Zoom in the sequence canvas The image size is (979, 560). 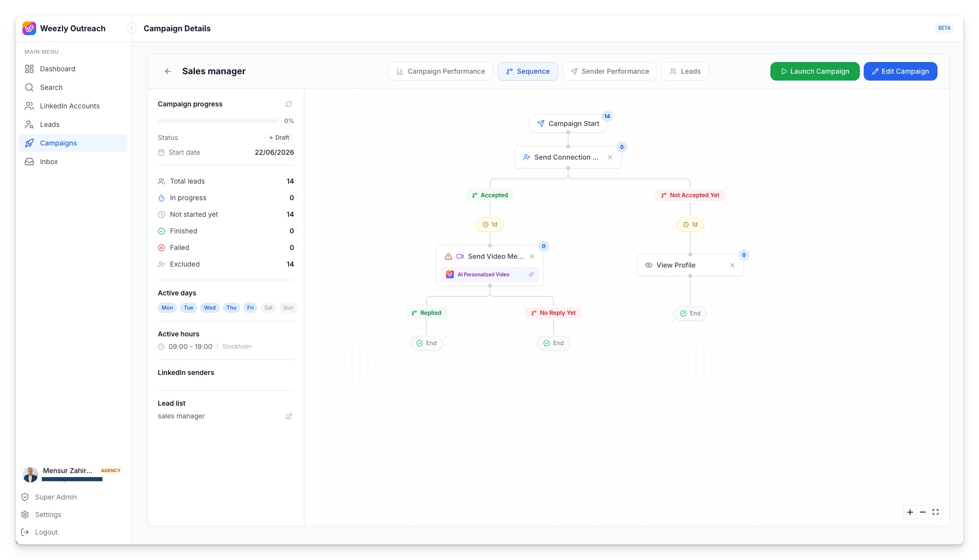pos(910,512)
